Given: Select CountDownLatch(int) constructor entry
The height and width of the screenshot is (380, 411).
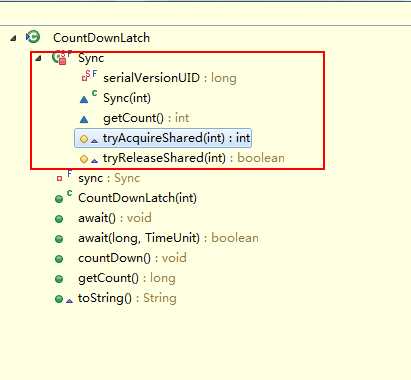Looking at the screenshot, I should 137,198.
